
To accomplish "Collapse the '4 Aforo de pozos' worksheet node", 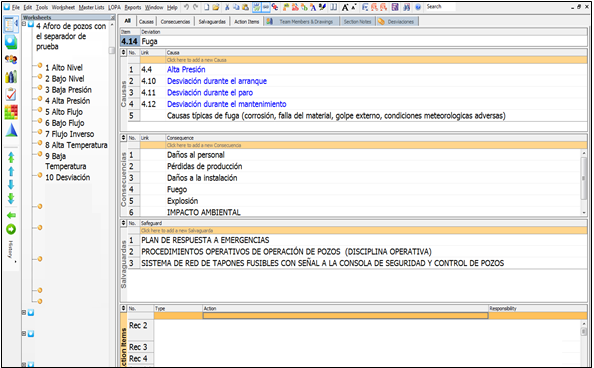I will click(24, 24).
